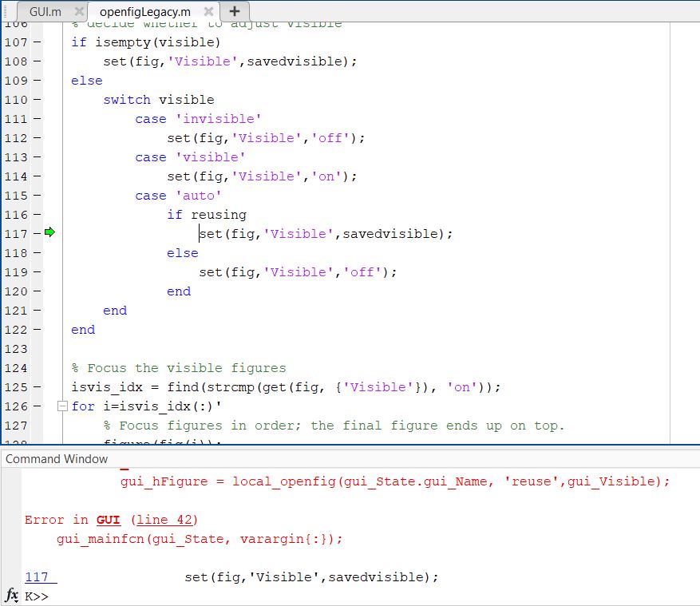
Task: Click line number 123 in the gutter
Action: 17,349
